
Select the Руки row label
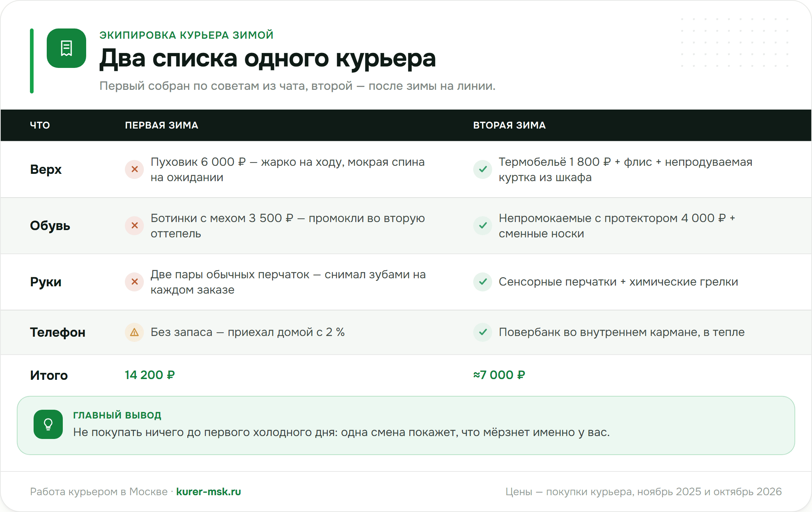(46, 282)
